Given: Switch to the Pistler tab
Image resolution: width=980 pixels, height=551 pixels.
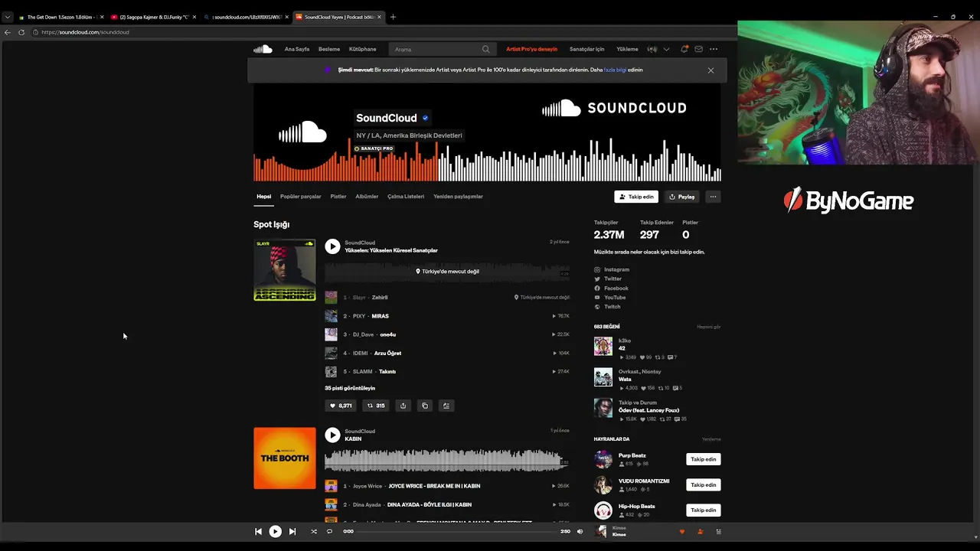Looking at the screenshot, I should [x=338, y=197].
